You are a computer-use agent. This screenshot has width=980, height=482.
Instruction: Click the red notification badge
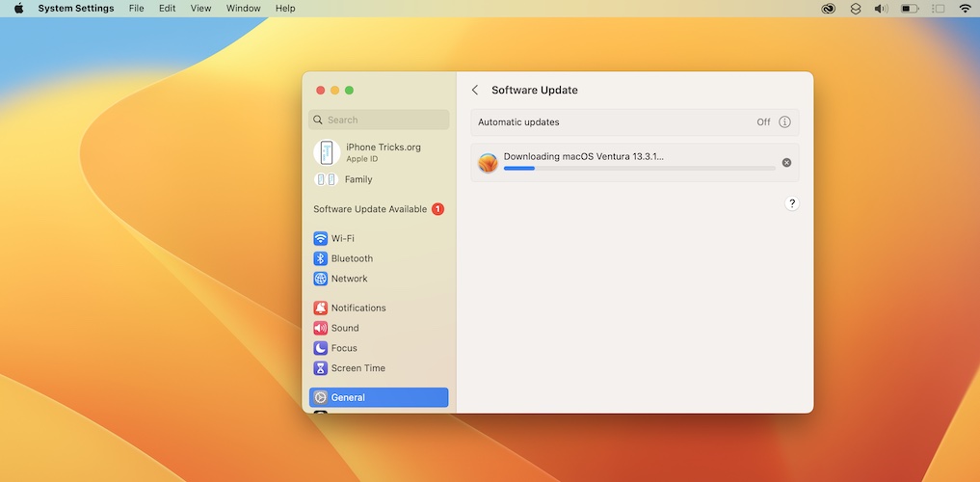pos(438,209)
